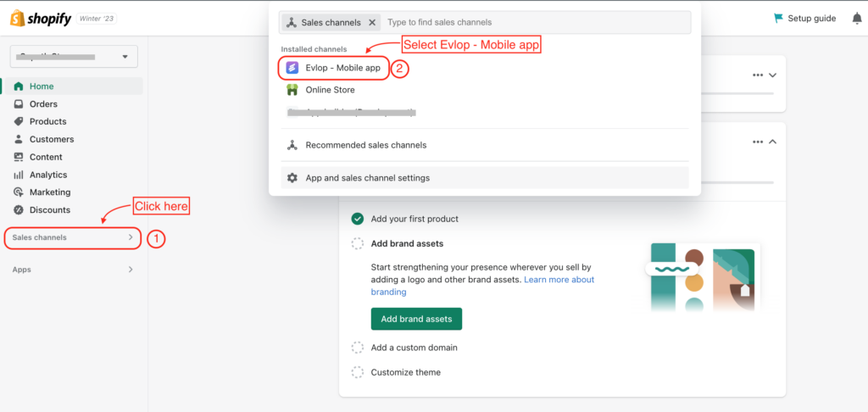Collapse the setup guide card
The image size is (868, 412).
773,142
